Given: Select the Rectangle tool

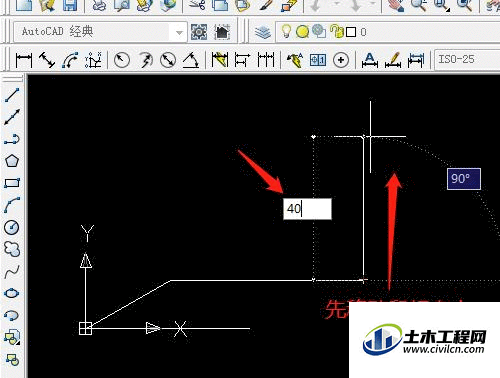Looking at the screenshot, I should [12, 183].
